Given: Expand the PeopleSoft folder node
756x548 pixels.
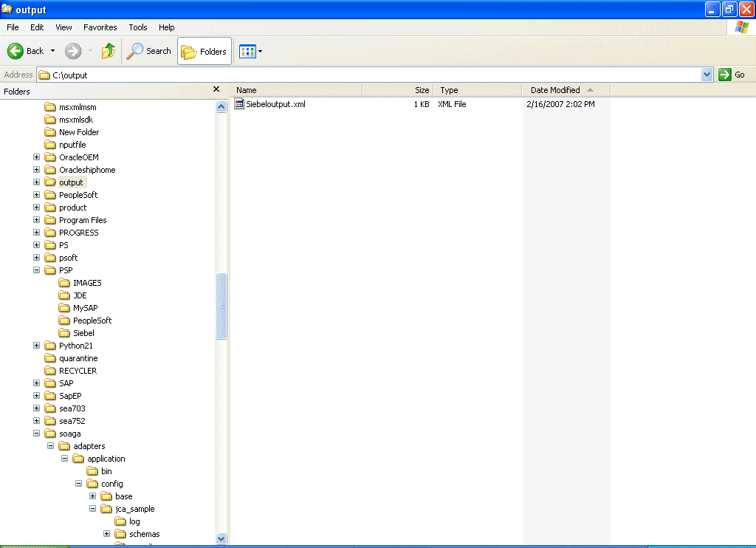Looking at the screenshot, I should click(x=36, y=194).
